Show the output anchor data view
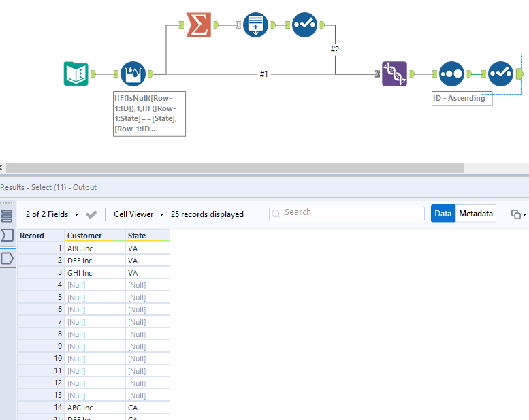Image resolution: width=529 pixels, height=420 pixels. tap(7, 259)
